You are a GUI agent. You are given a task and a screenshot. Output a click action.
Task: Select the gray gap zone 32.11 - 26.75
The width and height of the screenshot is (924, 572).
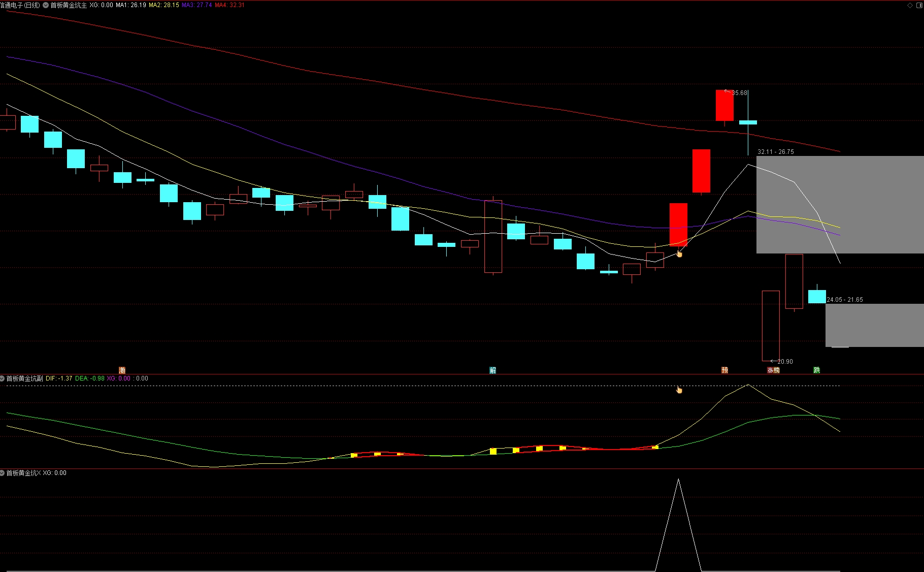pos(840,205)
